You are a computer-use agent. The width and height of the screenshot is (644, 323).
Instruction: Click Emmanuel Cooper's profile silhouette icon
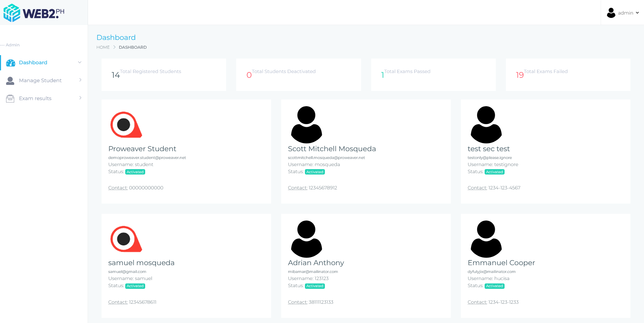coord(486,238)
